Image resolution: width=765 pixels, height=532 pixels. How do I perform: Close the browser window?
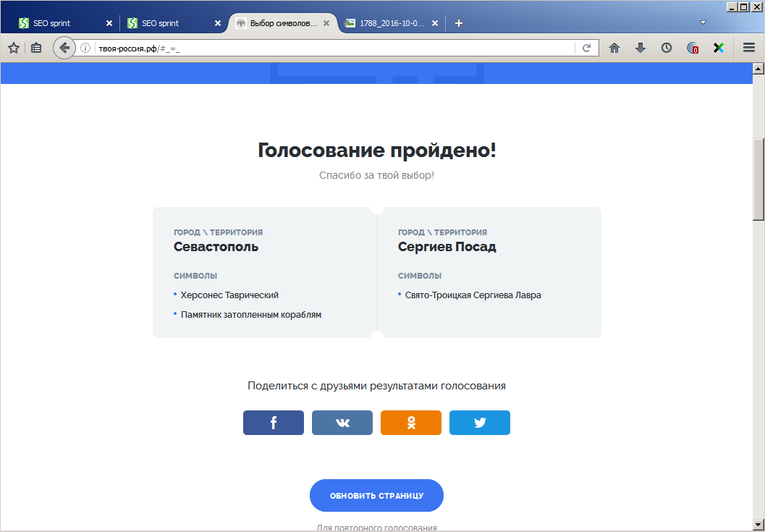point(756,7)
